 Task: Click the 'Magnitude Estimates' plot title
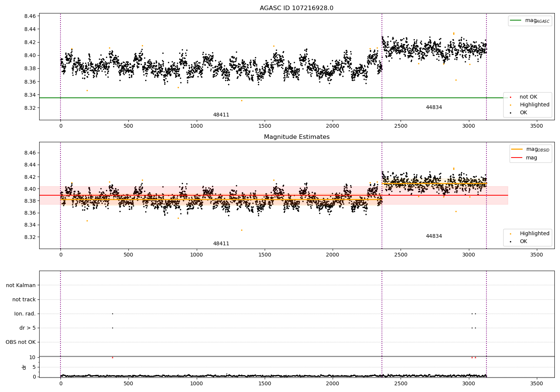click(x=296, y=137)
